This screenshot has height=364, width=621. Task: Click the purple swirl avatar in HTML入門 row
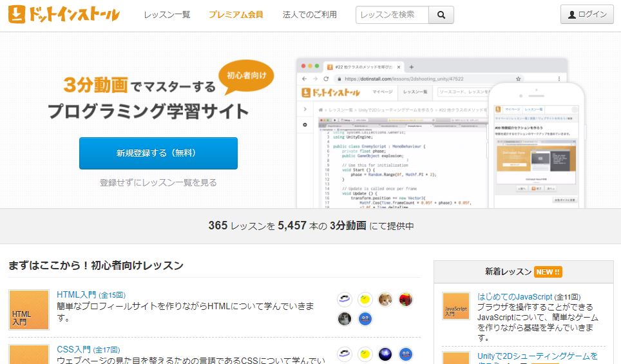345,299
